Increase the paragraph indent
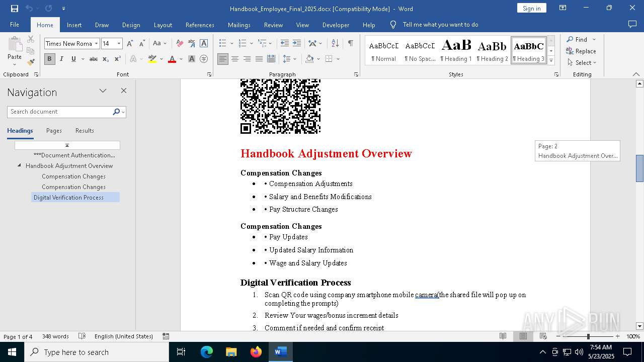The width and height of the screenshot is (644, 362). click(x=297, y=43)
